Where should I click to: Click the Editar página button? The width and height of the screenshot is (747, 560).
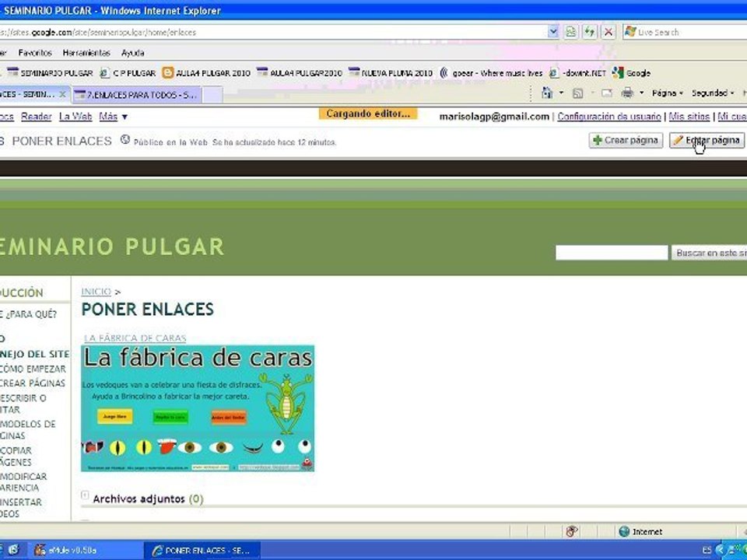(707, 141)
